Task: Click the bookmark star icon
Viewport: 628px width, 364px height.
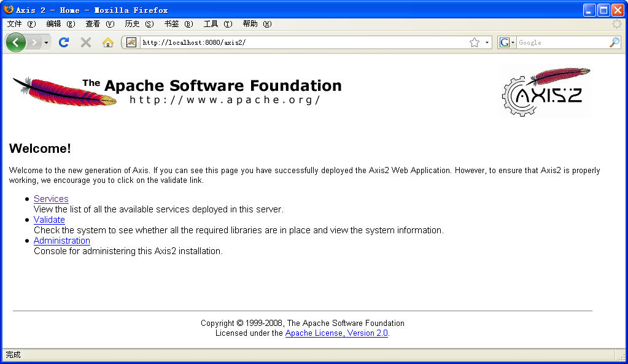Action: (x=475, y=42)
